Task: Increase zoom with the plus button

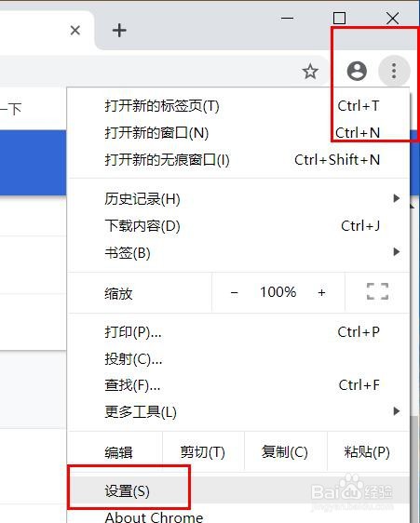Action: (x=321, y=293)
